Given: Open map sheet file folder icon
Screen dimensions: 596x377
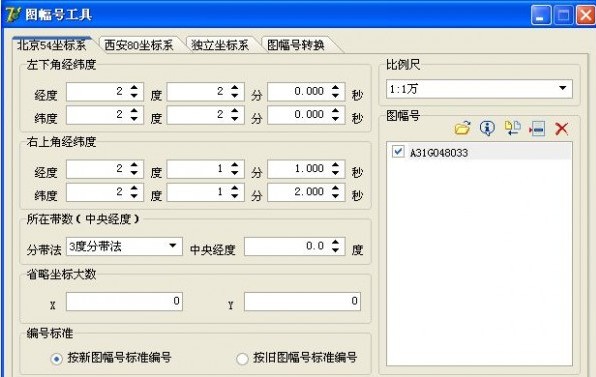Looking at the screenshot, I should tap(463, 128).
